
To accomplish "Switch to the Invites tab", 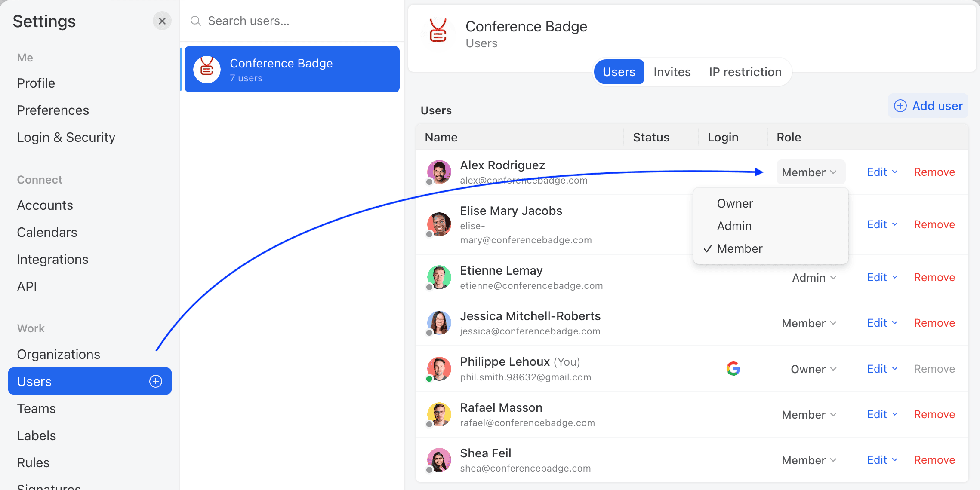I will (x=672, y=72).
